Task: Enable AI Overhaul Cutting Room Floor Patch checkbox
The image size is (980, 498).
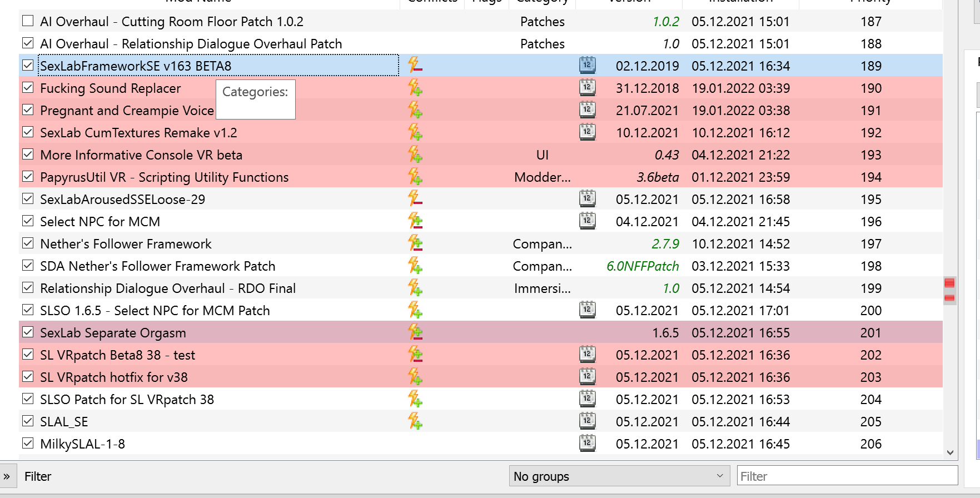Action: [x=28, y=21]
